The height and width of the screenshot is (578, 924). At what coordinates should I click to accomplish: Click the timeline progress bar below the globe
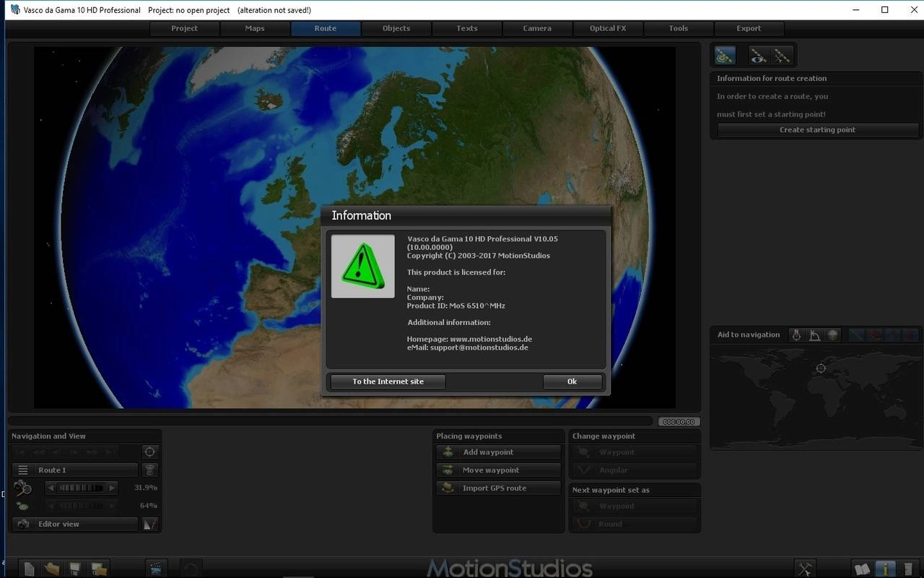click(331, 420)
